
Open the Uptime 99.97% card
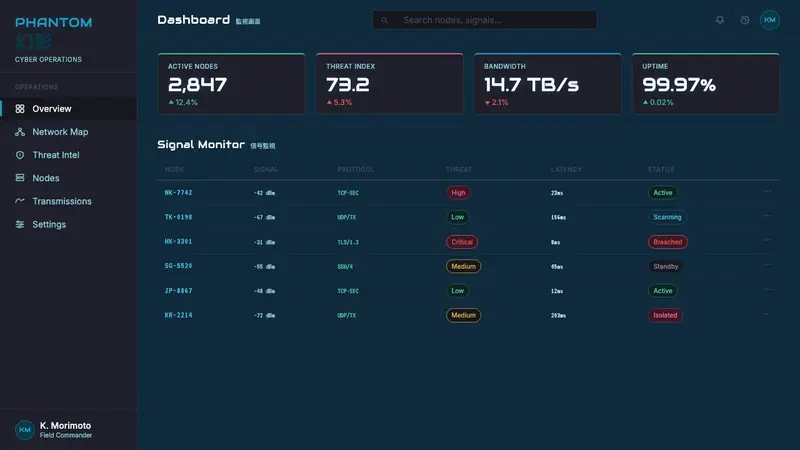706,83
